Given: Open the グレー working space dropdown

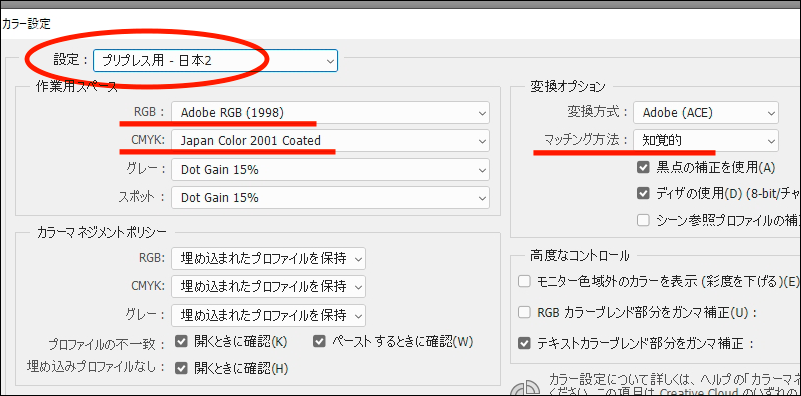Looking at the screenshot, I should tap(330, 170).
